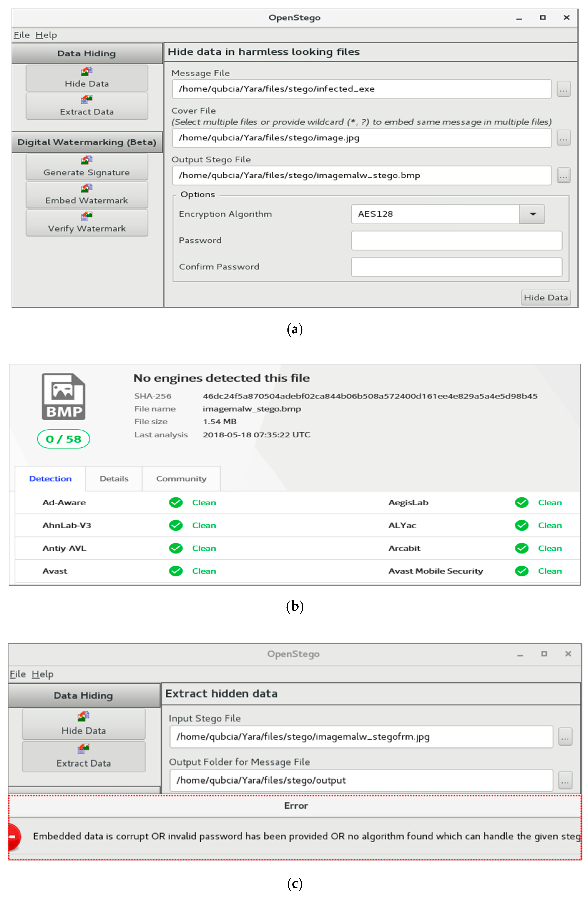Browse for Cover File with ellipsis button

tap(564, 138)
